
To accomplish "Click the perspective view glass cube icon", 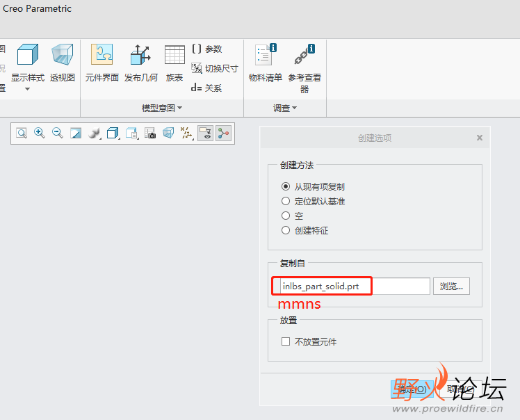I will 168,134.
